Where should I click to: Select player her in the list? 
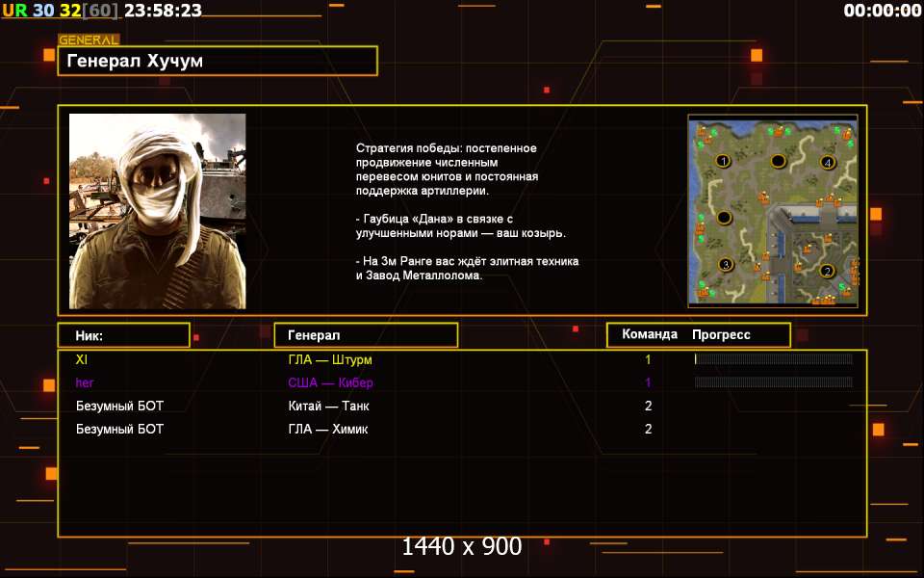click(x=85, y=382)
